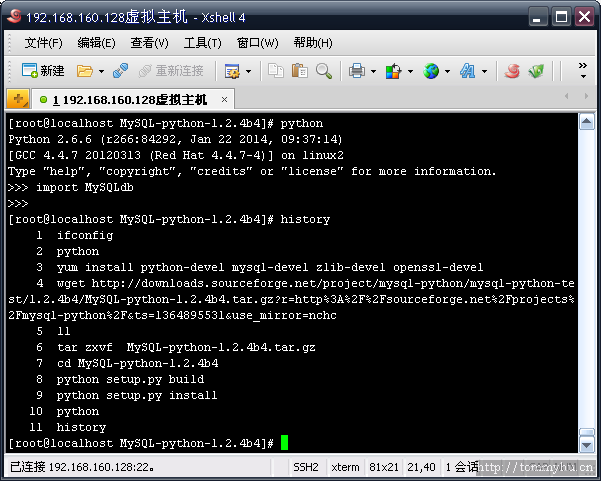Click 21,40 cursor position in status bar
Screen dimensions: 601x481
(x=421, y=467)
